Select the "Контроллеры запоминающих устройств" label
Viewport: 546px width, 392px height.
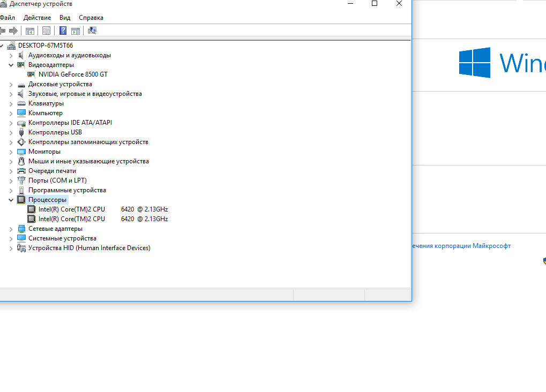[x=88, y=142]
